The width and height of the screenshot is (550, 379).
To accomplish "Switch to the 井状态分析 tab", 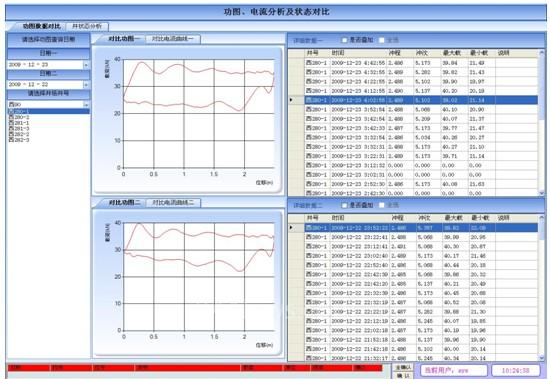I will pyautogui.click(x=87, y=26).
